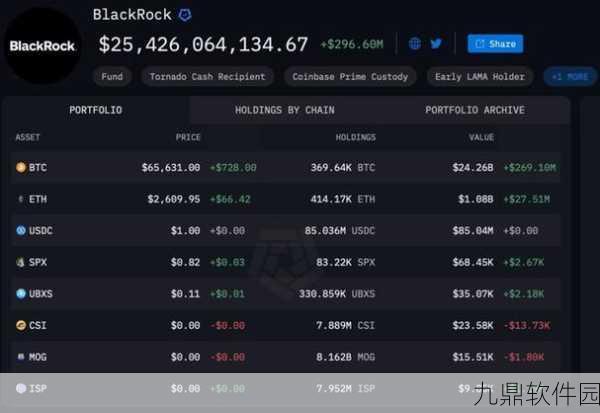Click the BlackRock logo avatar

pos(41,46)
